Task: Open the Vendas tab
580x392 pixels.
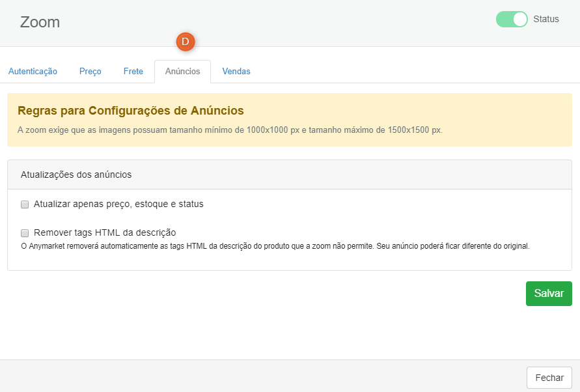Action: click(236, 71)
